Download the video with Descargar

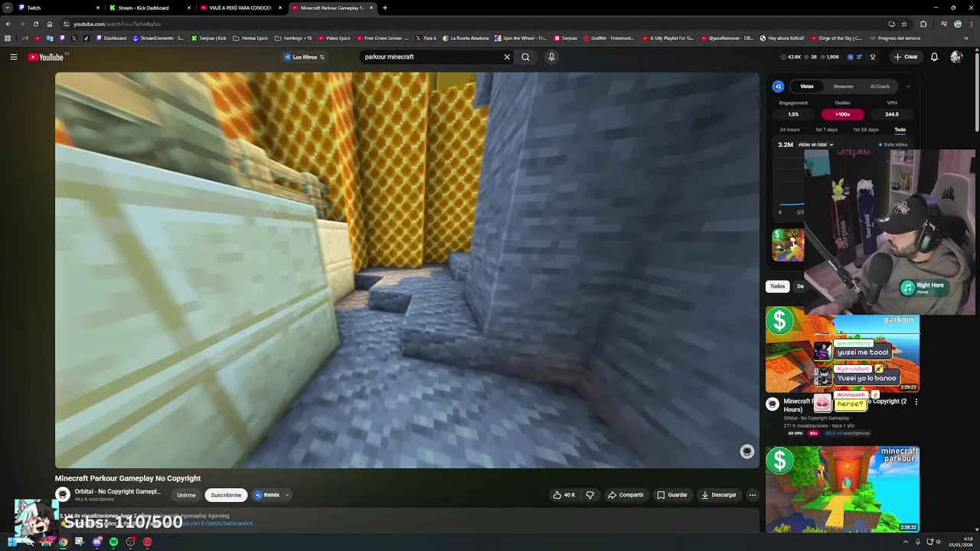pyautogui.click(x=719, y=495)
